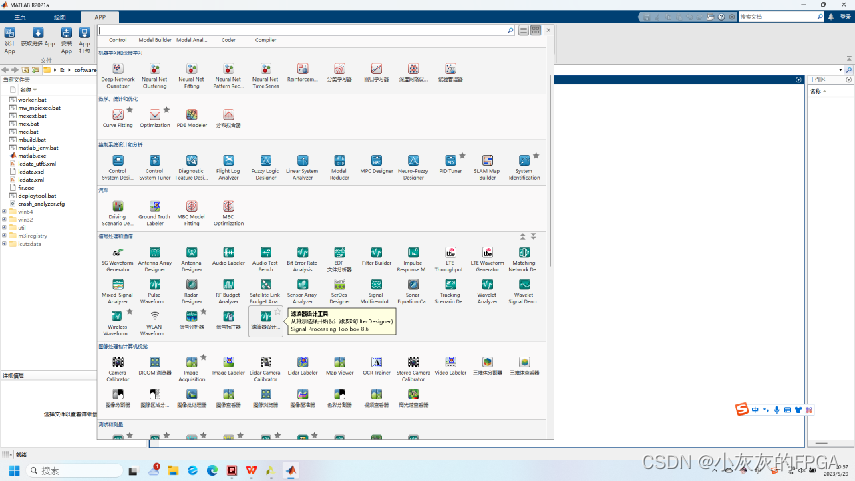
Task: Start the Neural Net Time Series app
Action: coord(266,75)
